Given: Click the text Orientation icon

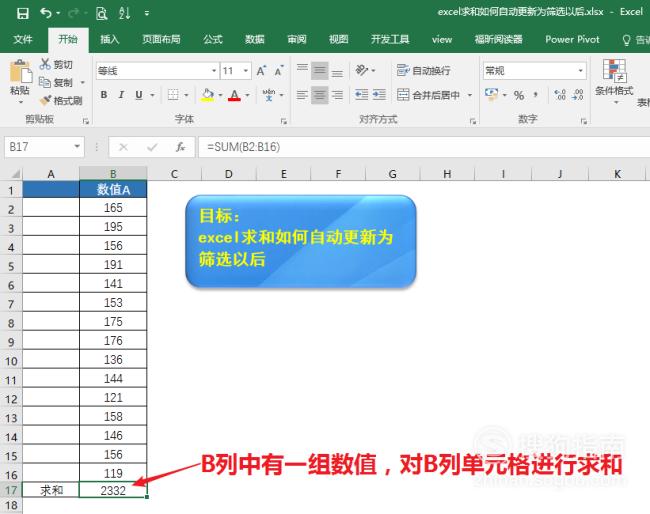Looking at the screenshot, I should [x=362, y=70].
